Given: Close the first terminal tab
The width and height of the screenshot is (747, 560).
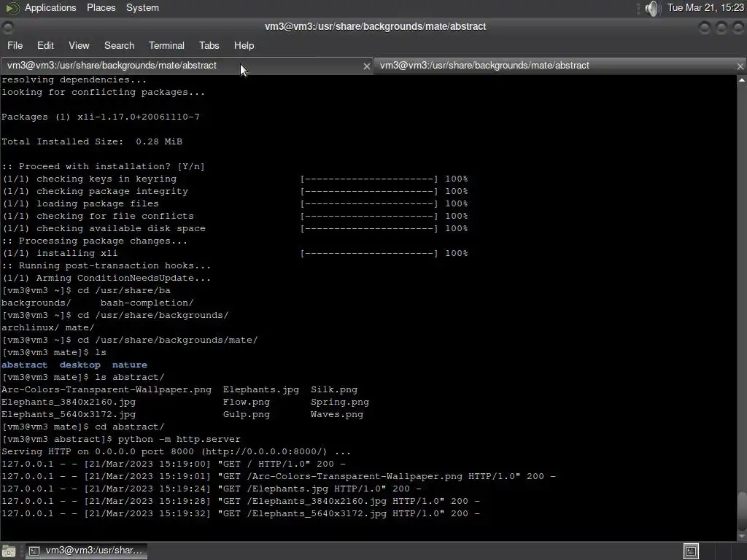Looking at the screenshot, I should tap(366, 66).
